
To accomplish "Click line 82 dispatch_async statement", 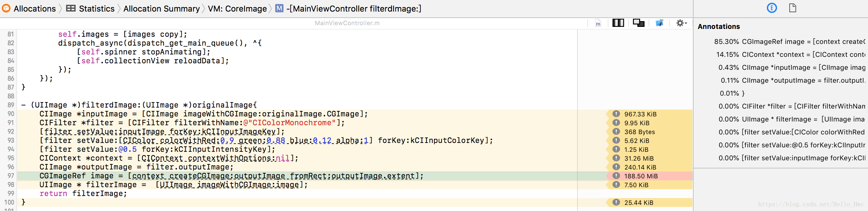I will click(x=160, y=43).
